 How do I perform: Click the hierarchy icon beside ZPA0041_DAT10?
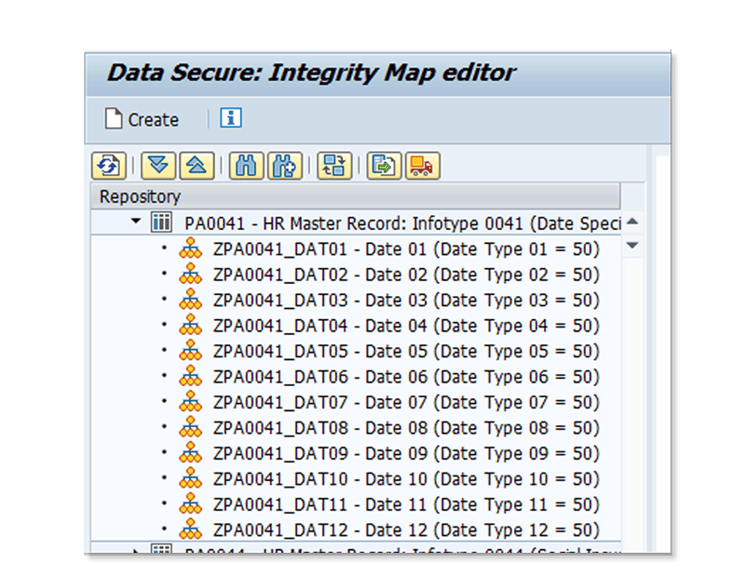click(x=191, y=479)
